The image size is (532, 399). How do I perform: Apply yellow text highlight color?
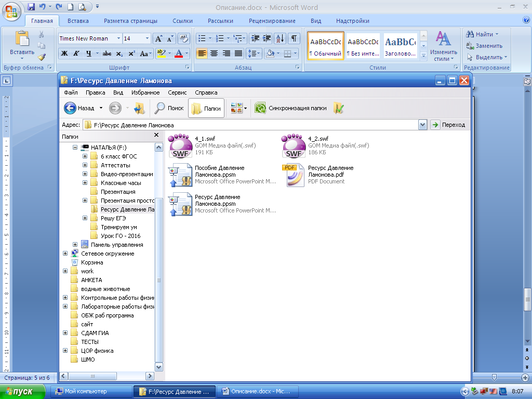(162, 54)
